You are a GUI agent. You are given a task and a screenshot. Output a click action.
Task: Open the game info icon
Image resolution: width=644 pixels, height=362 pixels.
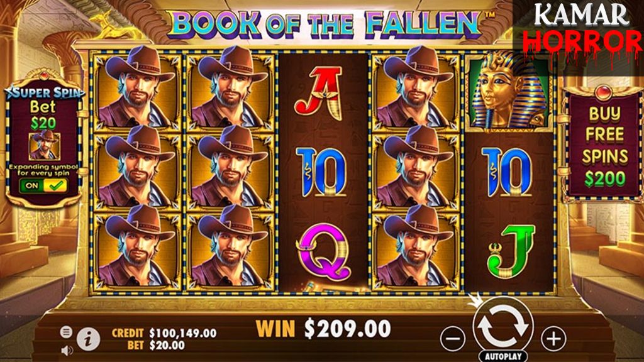[x=88, y=339]
